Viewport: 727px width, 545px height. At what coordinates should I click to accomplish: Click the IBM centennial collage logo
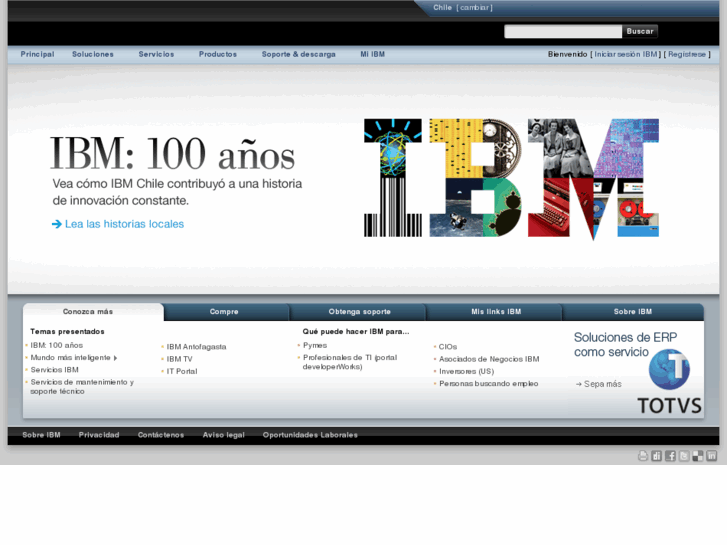point(511,179)
